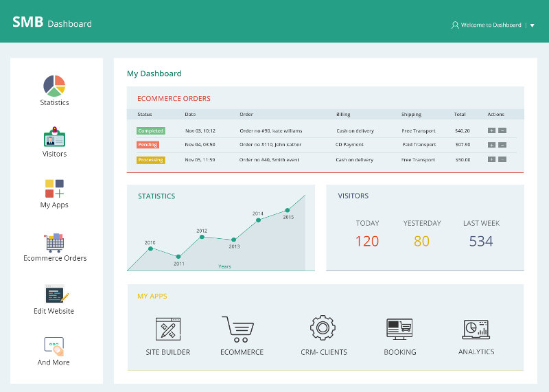Viewport: 549px width, 392px height.
Task: Select the 2015 data point on chart
Action: (x=287, y=210)
